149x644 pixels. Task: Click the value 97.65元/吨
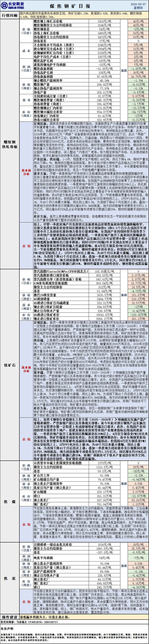point(104,77)
